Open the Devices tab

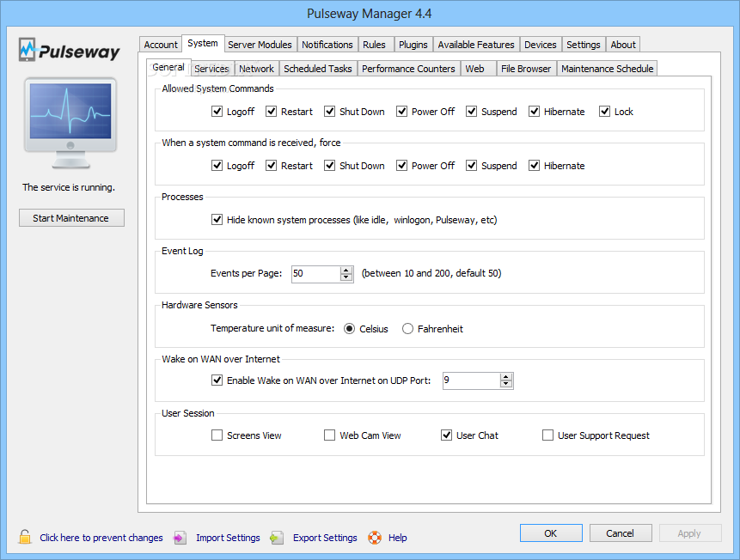[541, 45]
